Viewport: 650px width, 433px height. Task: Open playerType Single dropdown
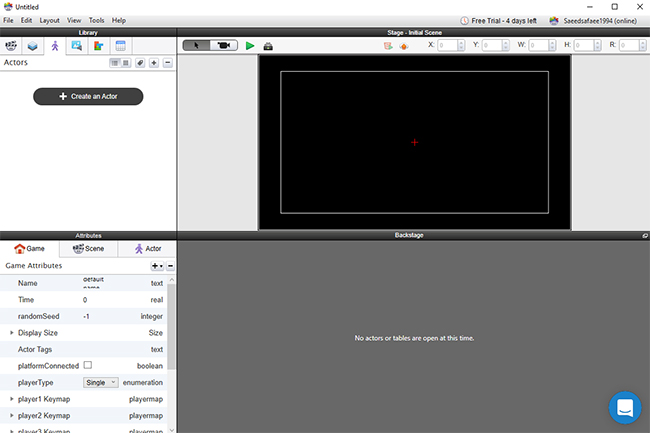click(x=101, y=382)
